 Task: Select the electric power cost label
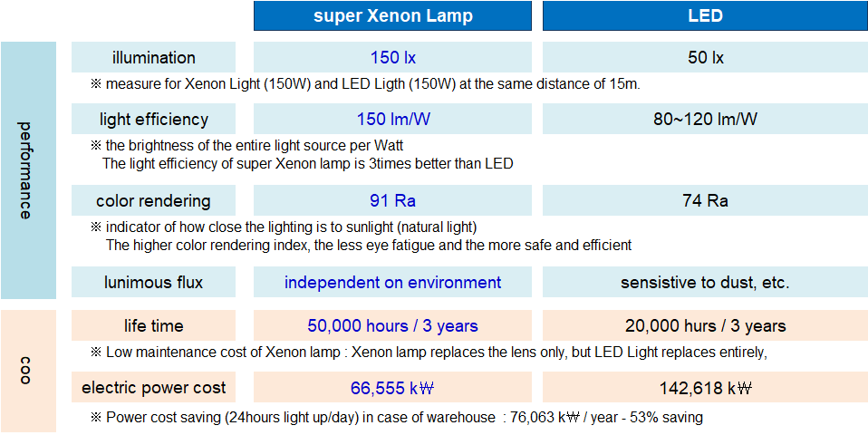pos(153,388)
